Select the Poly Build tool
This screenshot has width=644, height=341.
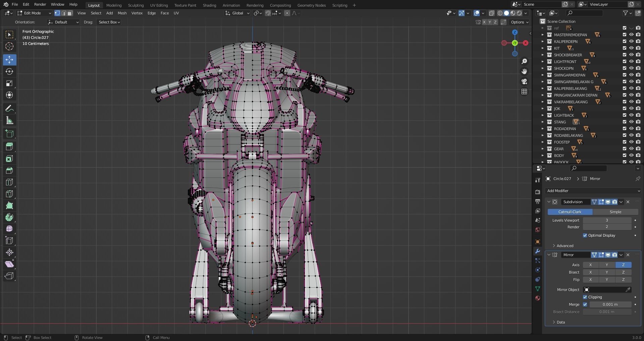pos(9,206)
